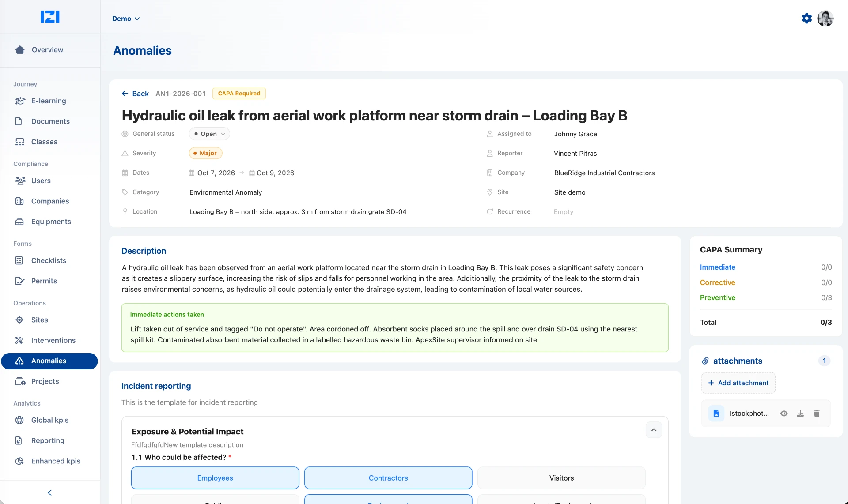This screenshot has height=504, width=848.
Task: Click the Classes icon
Action: click(20, 142)
